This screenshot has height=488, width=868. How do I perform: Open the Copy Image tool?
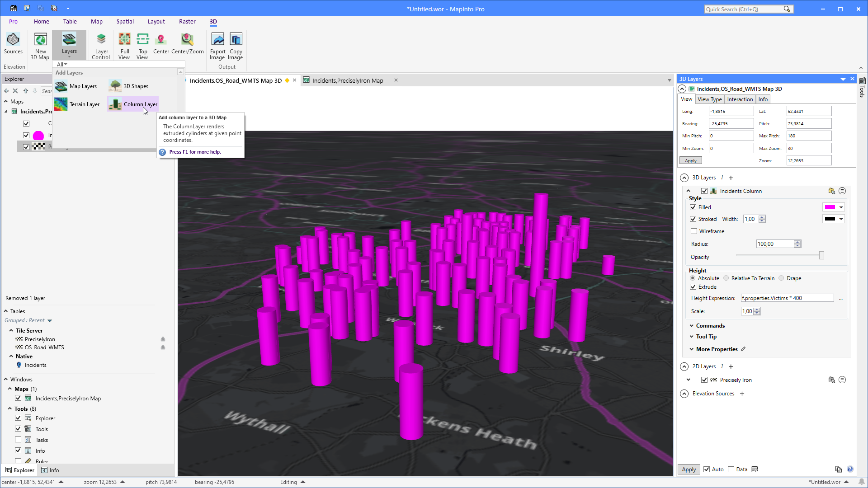[236, 45]
